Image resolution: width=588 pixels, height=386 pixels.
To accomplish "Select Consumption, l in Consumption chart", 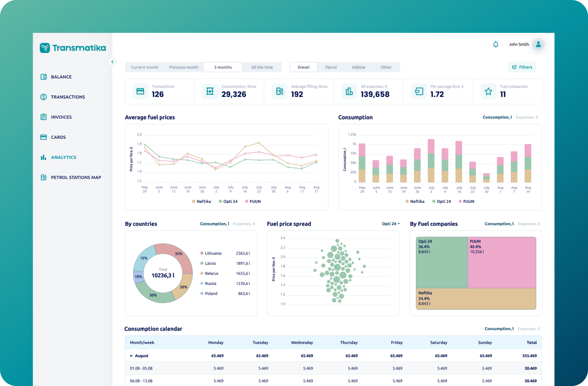I will (x=497, y=117).
